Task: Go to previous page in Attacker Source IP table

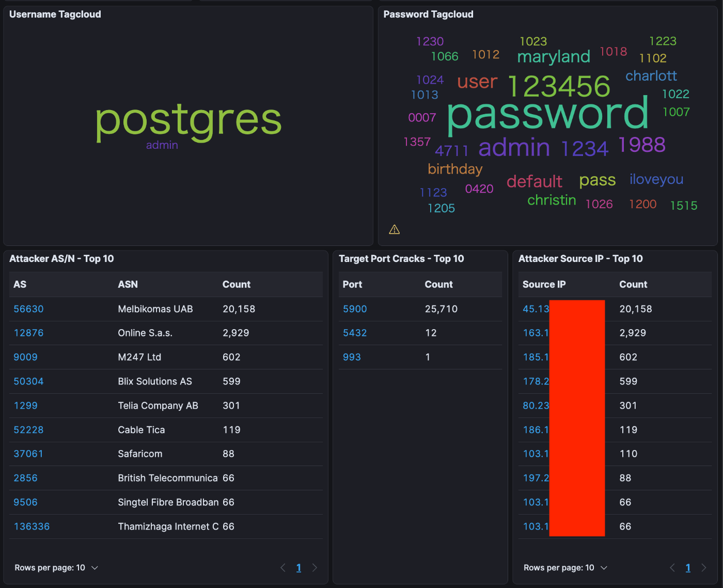Action: [x=672, y=567]
